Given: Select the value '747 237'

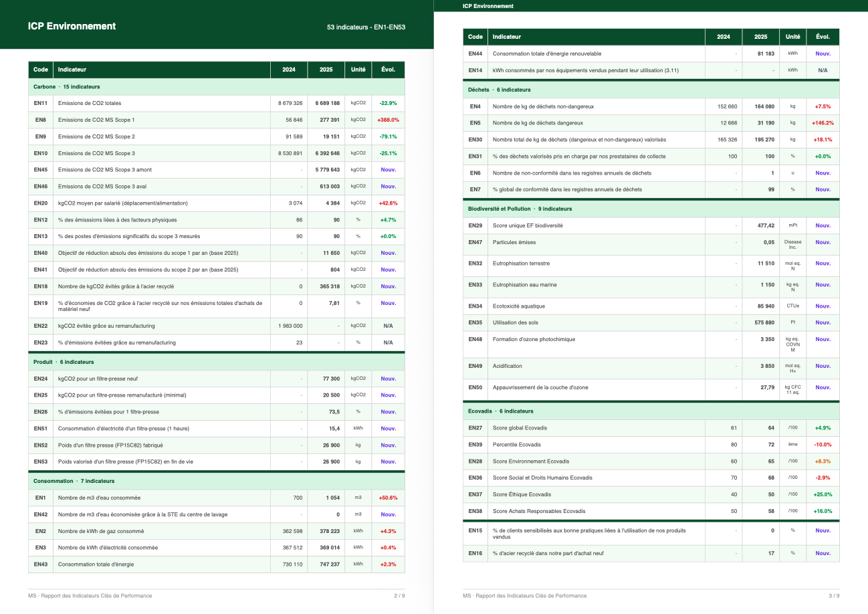Looking at the screenshot, I should coord(330,565).
